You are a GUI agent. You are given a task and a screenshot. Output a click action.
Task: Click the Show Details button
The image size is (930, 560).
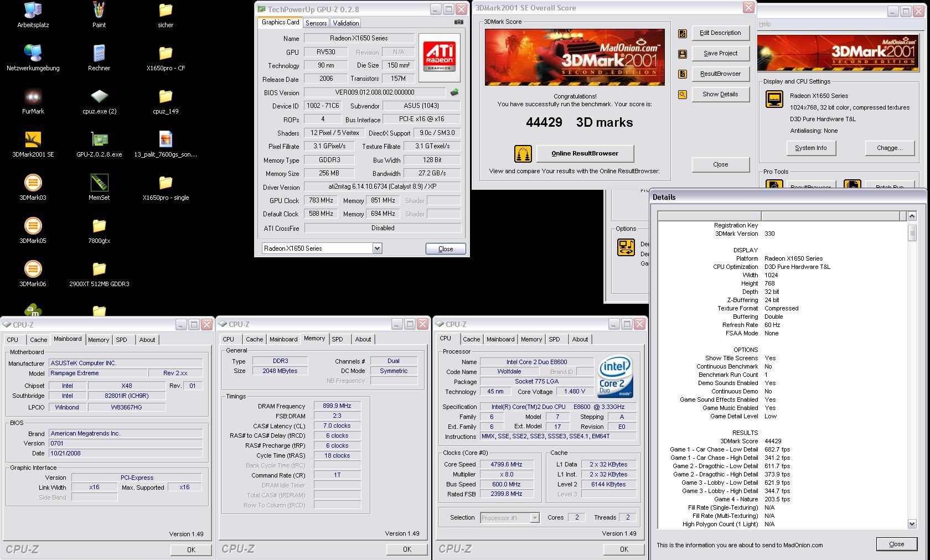(x=720, y=94)
